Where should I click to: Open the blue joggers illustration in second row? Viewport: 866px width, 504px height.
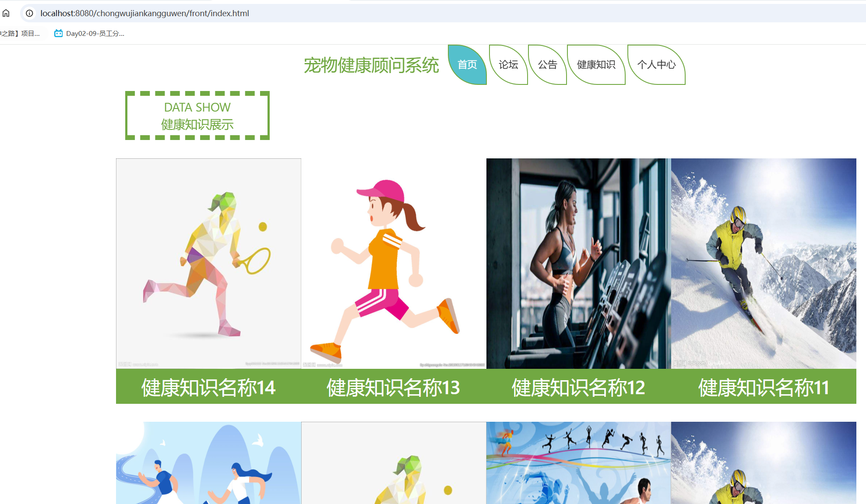tap(208, 463)
